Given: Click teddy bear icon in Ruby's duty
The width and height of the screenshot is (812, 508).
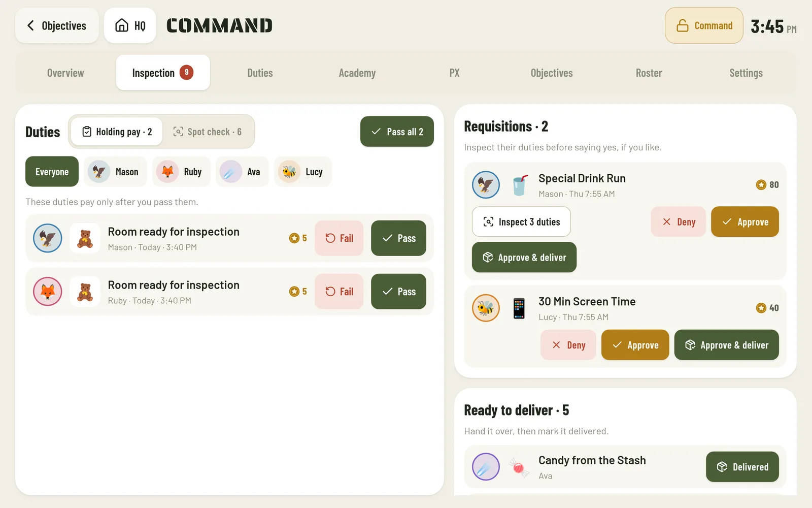Looking at the screenshot, I should pyautogui.click(x=85, y=292).
